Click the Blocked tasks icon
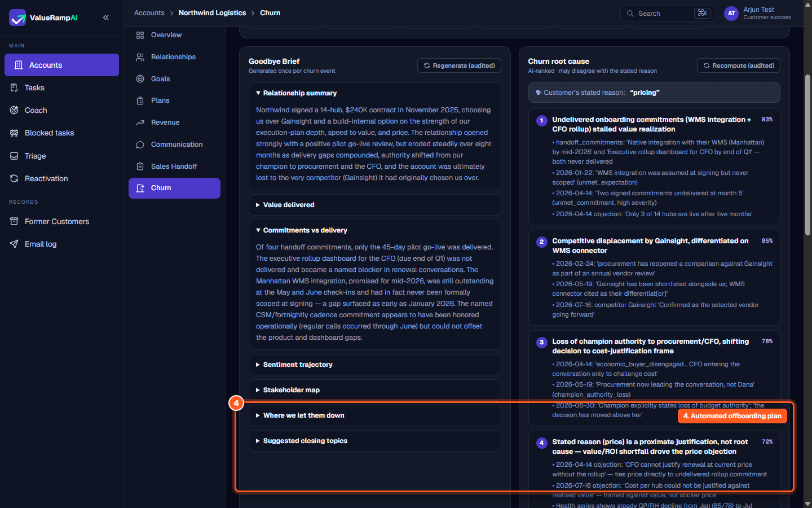 (14, 133)
